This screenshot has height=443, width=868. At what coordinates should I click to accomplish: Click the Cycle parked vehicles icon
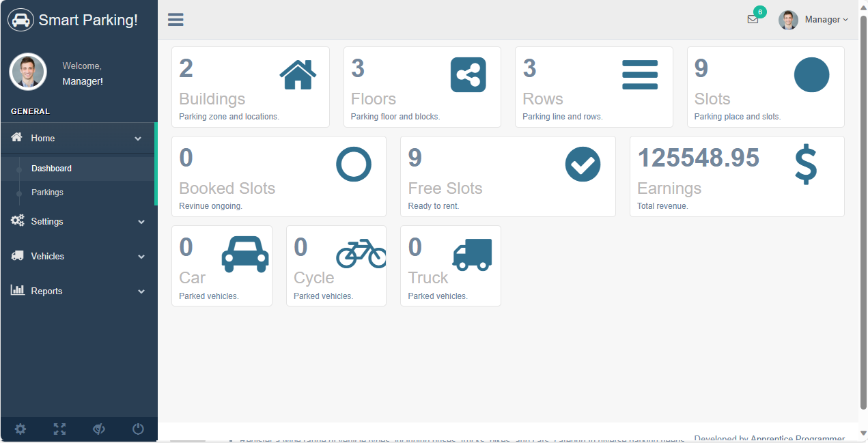click(x=359, y=253)
